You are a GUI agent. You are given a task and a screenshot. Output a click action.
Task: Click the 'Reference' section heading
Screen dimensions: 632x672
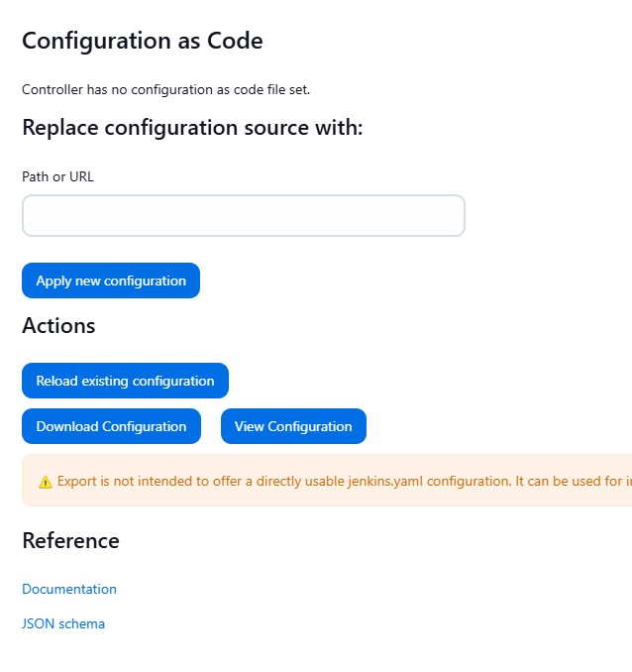[70, 540]
